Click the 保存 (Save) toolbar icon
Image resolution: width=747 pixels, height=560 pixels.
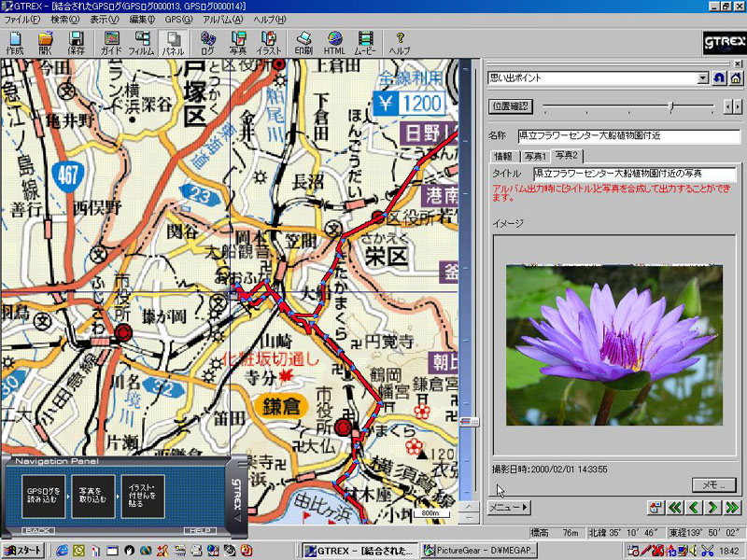pos(76,43)
